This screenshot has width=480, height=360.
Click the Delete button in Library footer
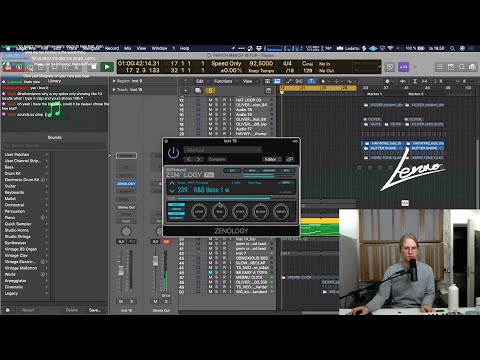tap(72, 310)
